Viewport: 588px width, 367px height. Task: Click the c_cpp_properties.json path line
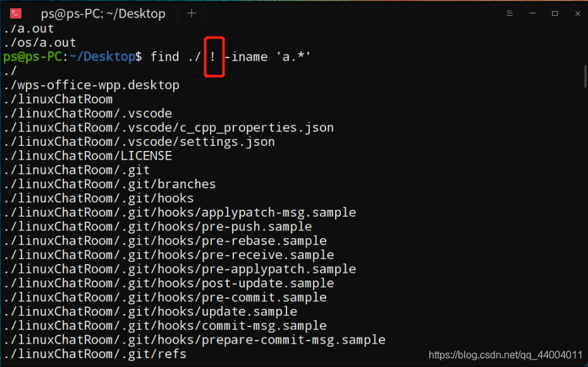pos(169,128)
